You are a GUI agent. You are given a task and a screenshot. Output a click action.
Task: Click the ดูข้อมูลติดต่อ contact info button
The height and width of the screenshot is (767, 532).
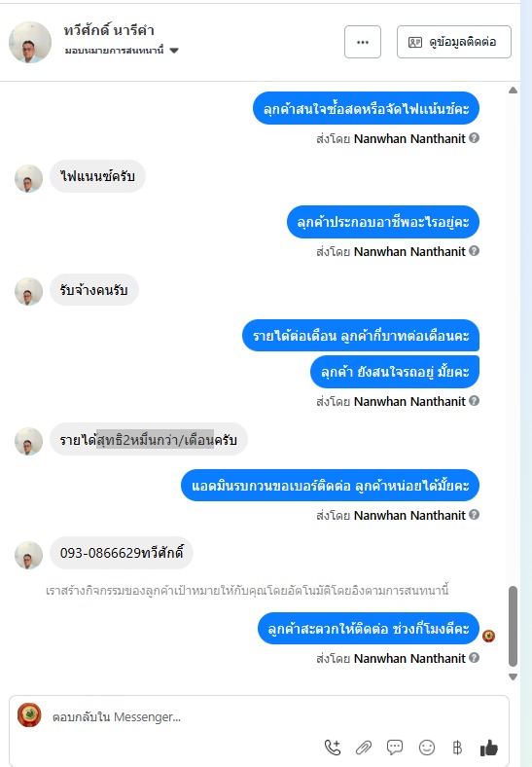(x=454, y=42)
